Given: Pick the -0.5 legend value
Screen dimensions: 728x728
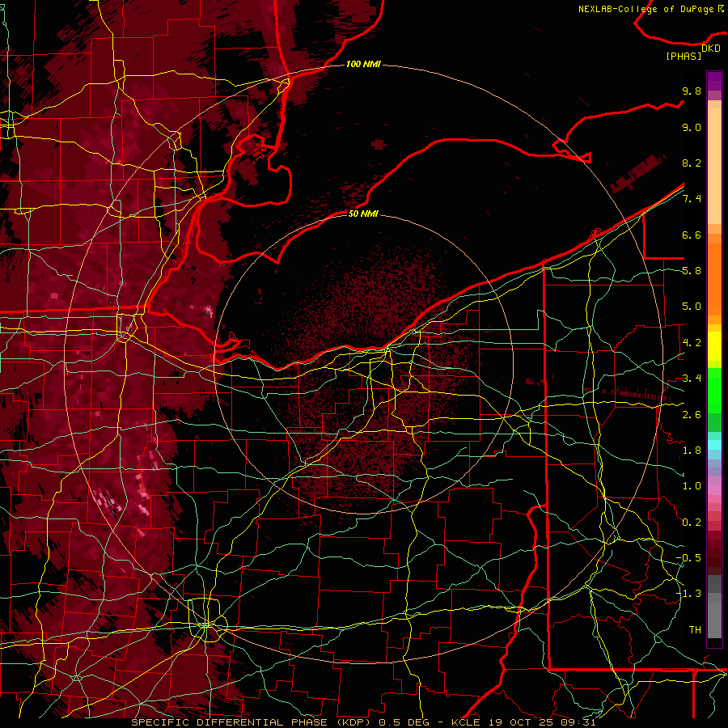Looking at the screenshot, I should pyautogui.click(x=688, y=558).
